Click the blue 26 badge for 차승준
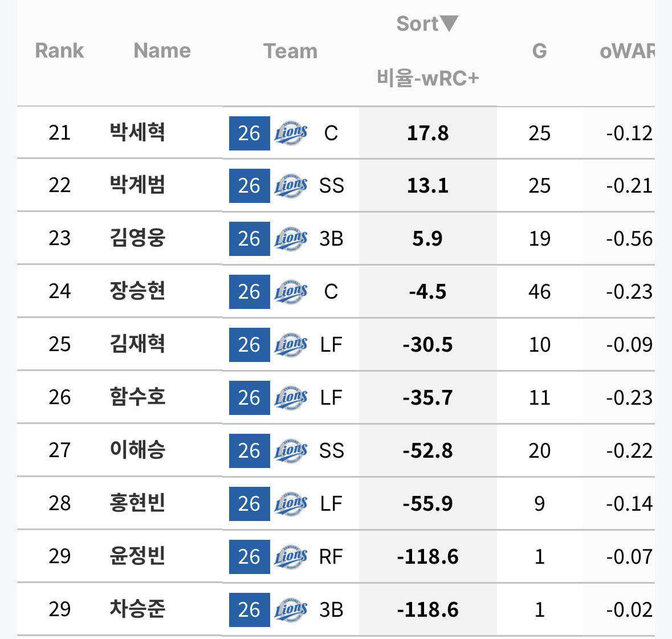Screen dimensions: 672x639 pyautogui.click(x=250, y=610)
